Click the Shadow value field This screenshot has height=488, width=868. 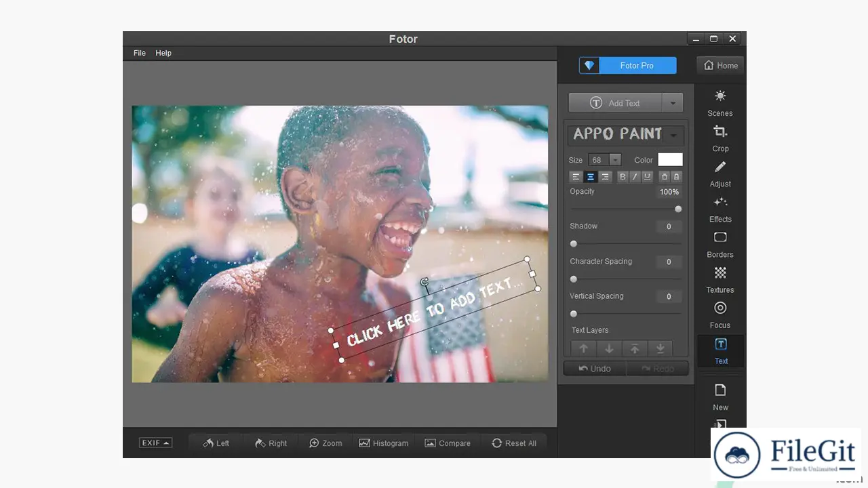pos(669,226)
